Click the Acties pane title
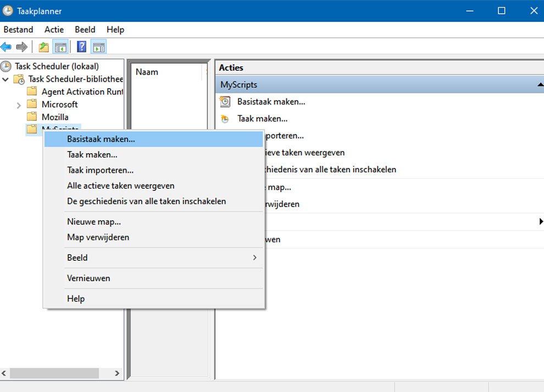This screenshot has width=544, height=392. point(231,68)
